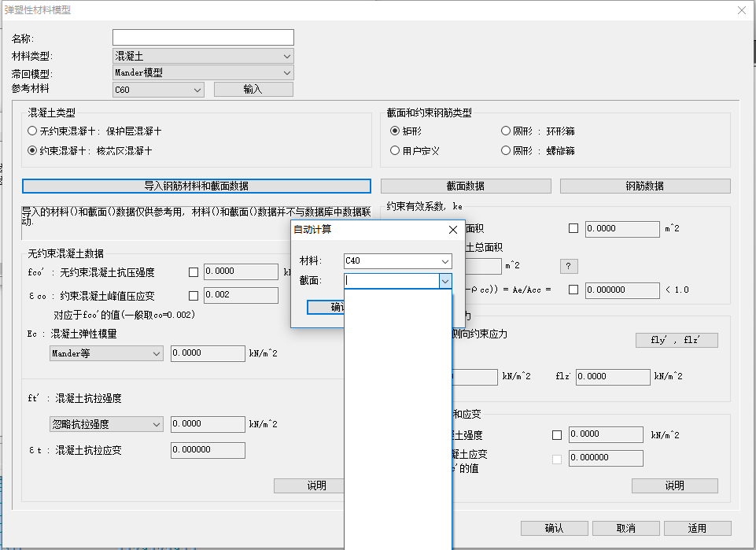
Task: Select 无约束混凝土 保护层混凝土 radio option
Action: click(32, 131)
